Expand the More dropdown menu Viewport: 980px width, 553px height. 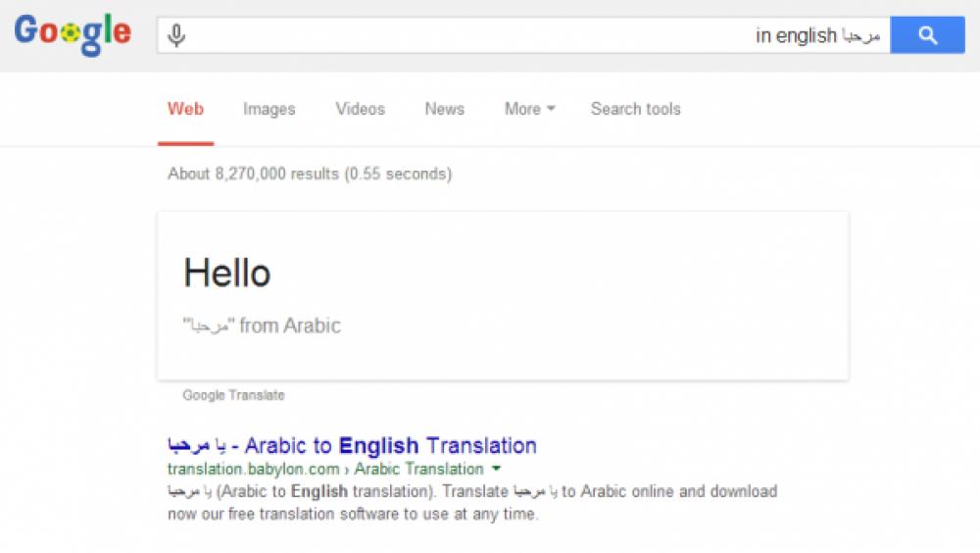(x=529, y=109)
